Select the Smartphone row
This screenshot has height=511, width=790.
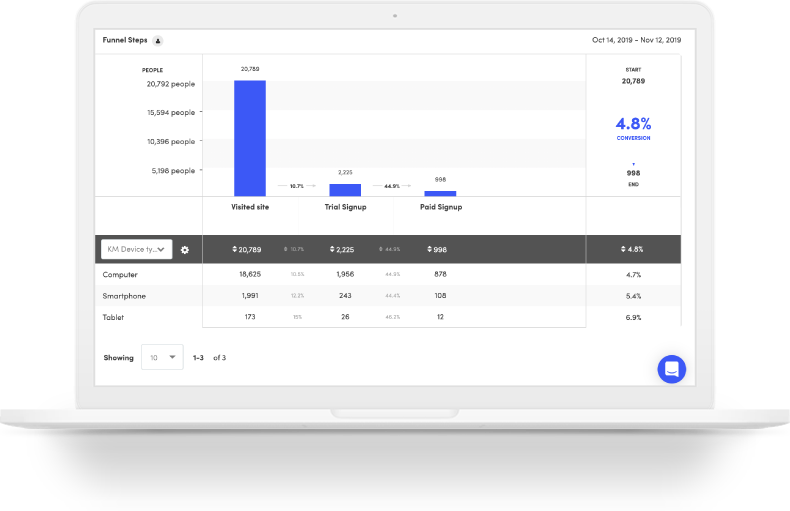tap(124, 296)
